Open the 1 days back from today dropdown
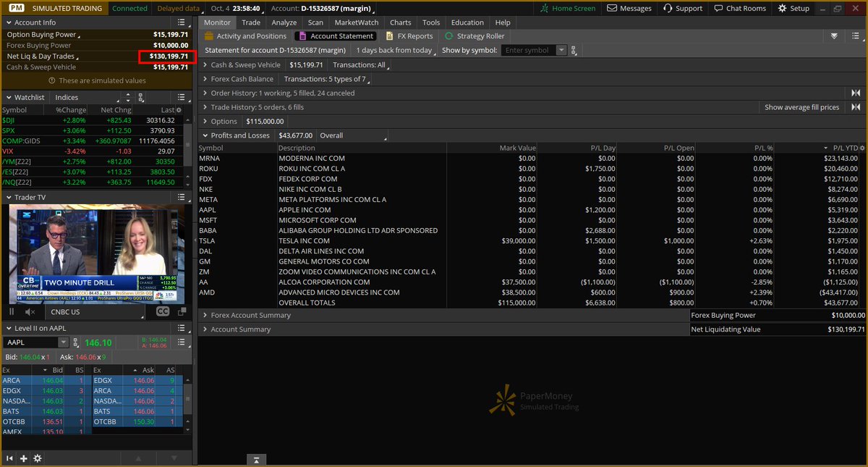This screenshot has height=467, width=868. coord(396,50)
